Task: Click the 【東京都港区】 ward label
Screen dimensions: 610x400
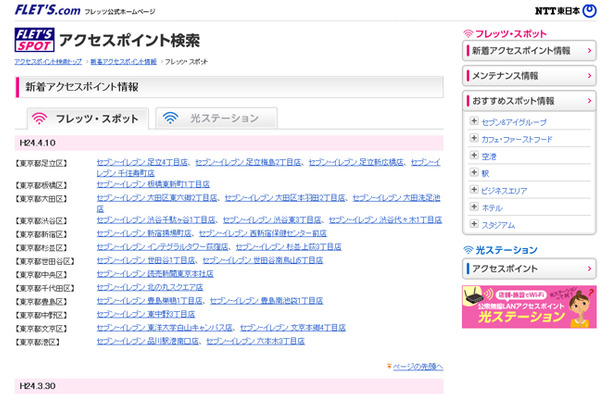Action: [x=38, y=342]
